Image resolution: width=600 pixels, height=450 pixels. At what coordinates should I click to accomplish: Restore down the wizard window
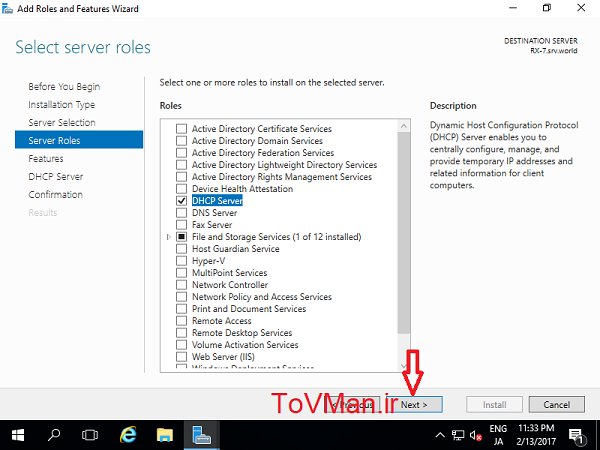pyautogui.click(x=547, y=8)
